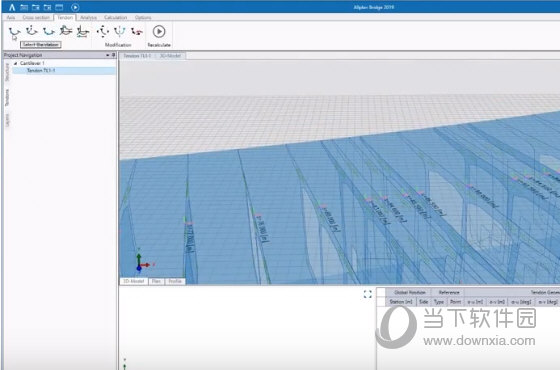Screen dimensions: 560x370
Task: Click the fit-to-view brackets icon
Action: pos(368,294)
